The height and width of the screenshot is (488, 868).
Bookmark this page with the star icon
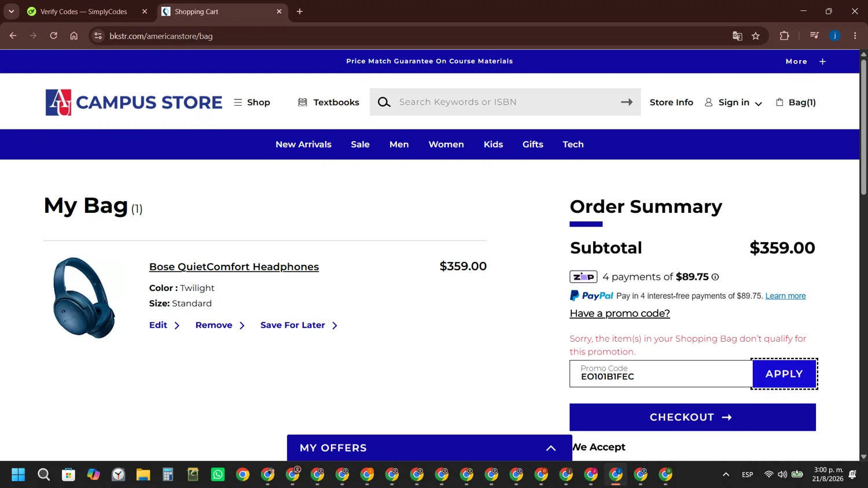pyautogui.click(x=756, y=36)
